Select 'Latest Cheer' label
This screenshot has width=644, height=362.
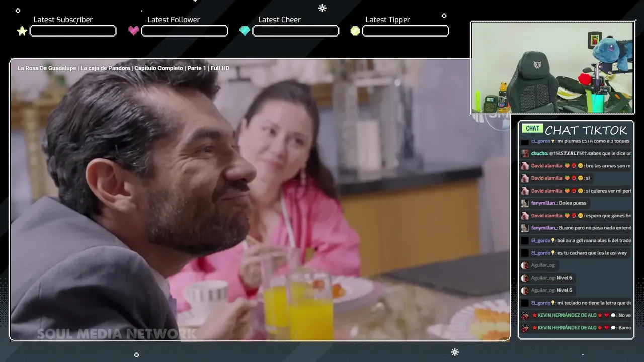tap(279, 20)
